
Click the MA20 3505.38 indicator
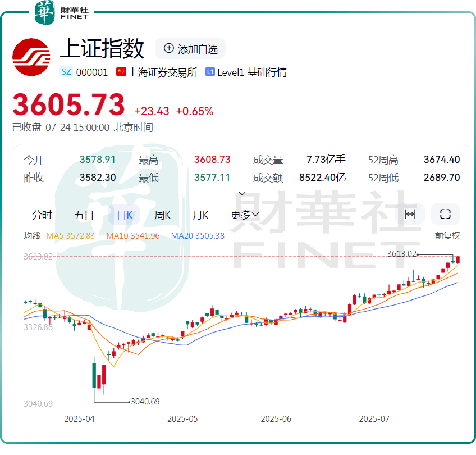click(x=198, y=236)
